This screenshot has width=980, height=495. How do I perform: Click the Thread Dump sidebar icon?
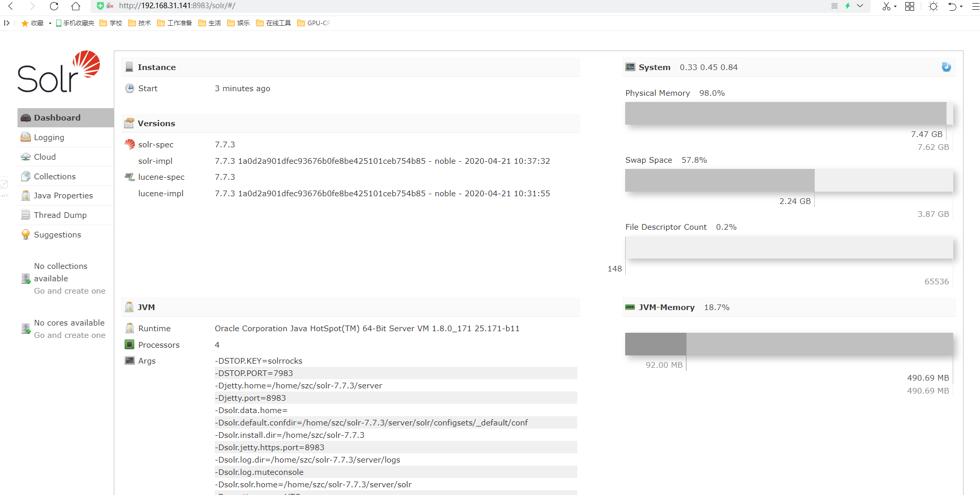[26, 215]
